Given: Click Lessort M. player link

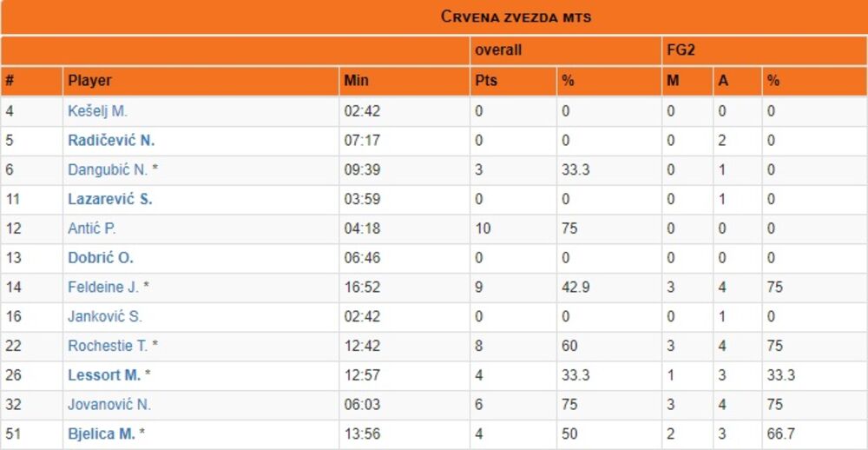Looking at the screenshot, I should pos(104,375).
